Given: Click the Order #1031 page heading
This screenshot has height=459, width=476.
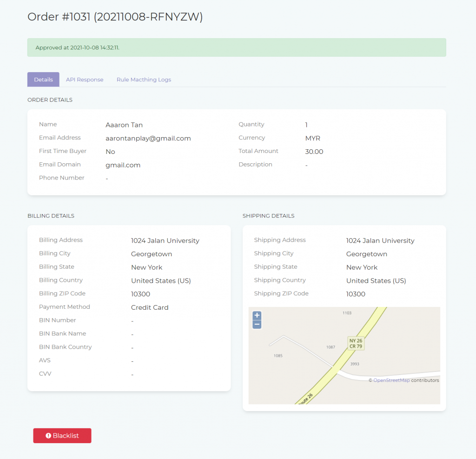Looking at the screenshot, I should coord(115,17).
